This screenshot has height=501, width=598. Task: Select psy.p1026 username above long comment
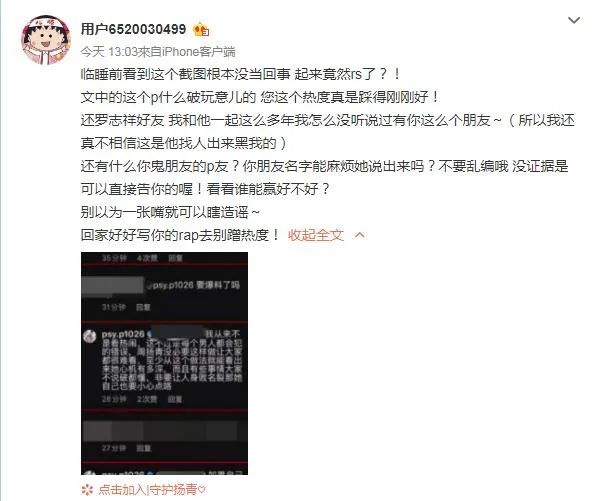click(x=123, y=334)
